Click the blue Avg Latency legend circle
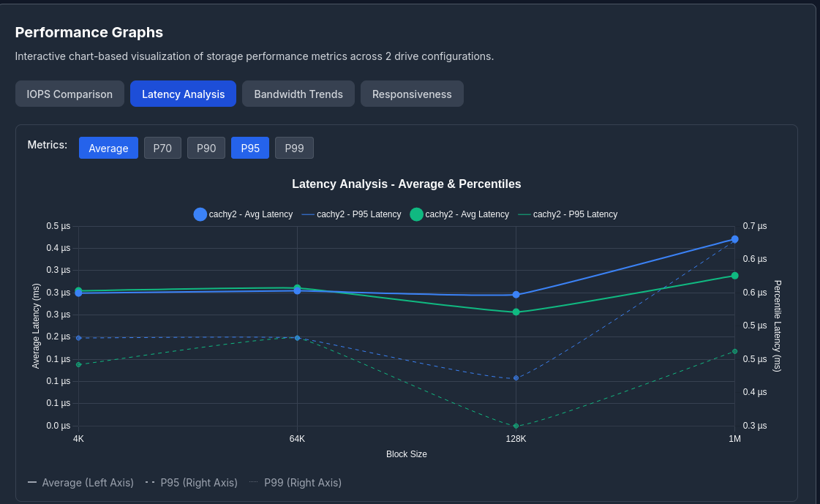Image resolution: width=820 pixels, height=504 pixels. [x=200, y=214]
